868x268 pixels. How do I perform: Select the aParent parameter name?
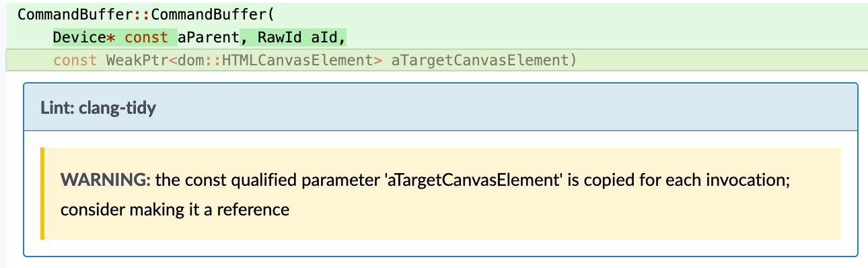pyautogui.click(x=204, y=37)
